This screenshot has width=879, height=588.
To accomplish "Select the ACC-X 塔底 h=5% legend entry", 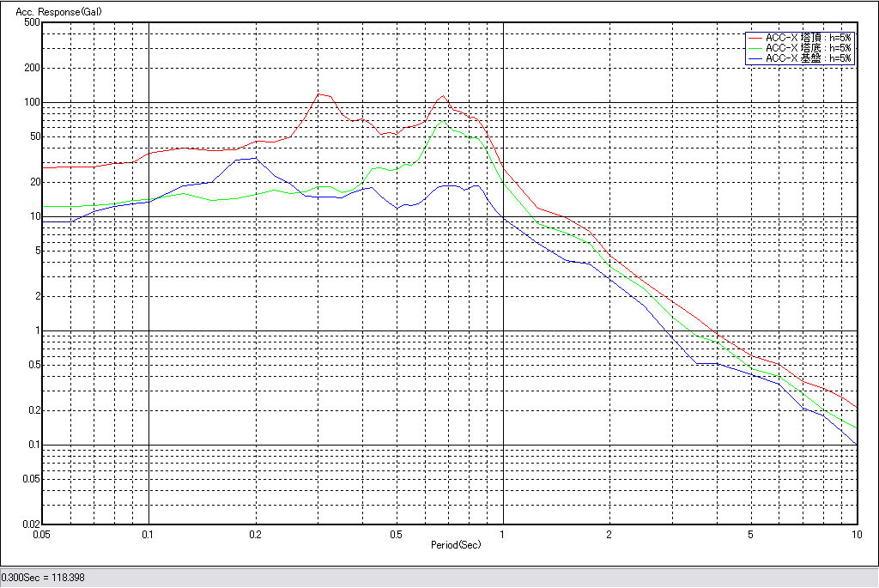I will pos(808,48).
